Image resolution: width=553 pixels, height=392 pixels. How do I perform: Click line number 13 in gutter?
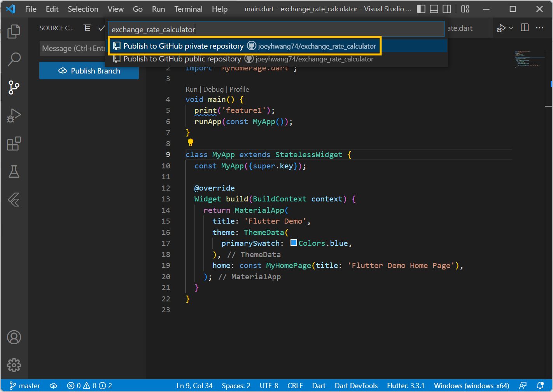pos(166,199)
